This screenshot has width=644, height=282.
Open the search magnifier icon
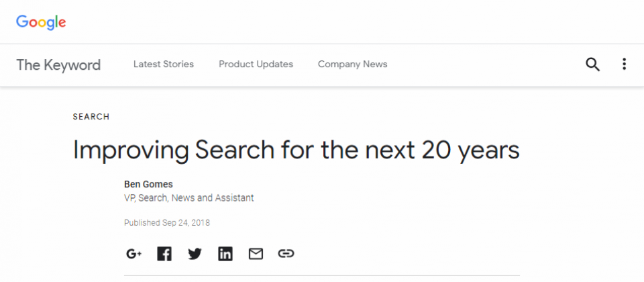592,64
